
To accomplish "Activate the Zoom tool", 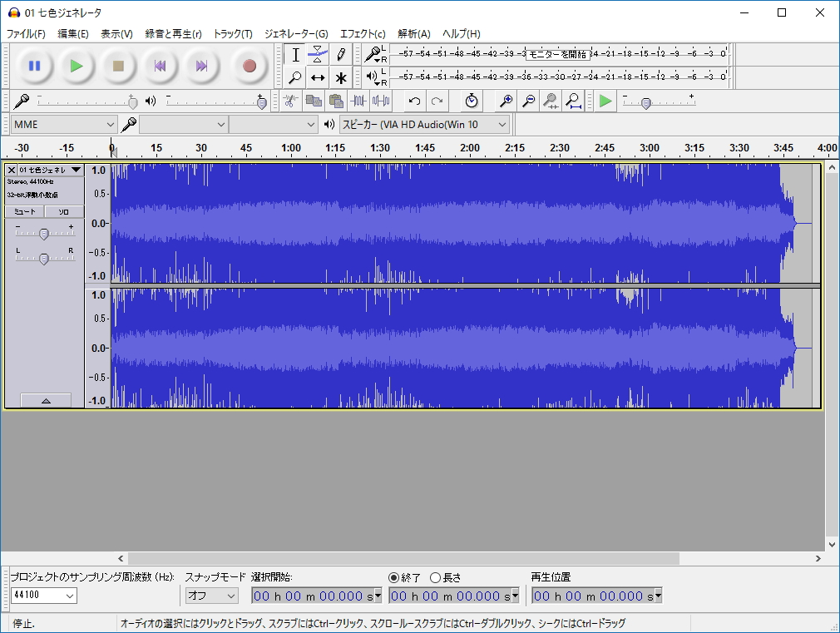I will point(295,77).
